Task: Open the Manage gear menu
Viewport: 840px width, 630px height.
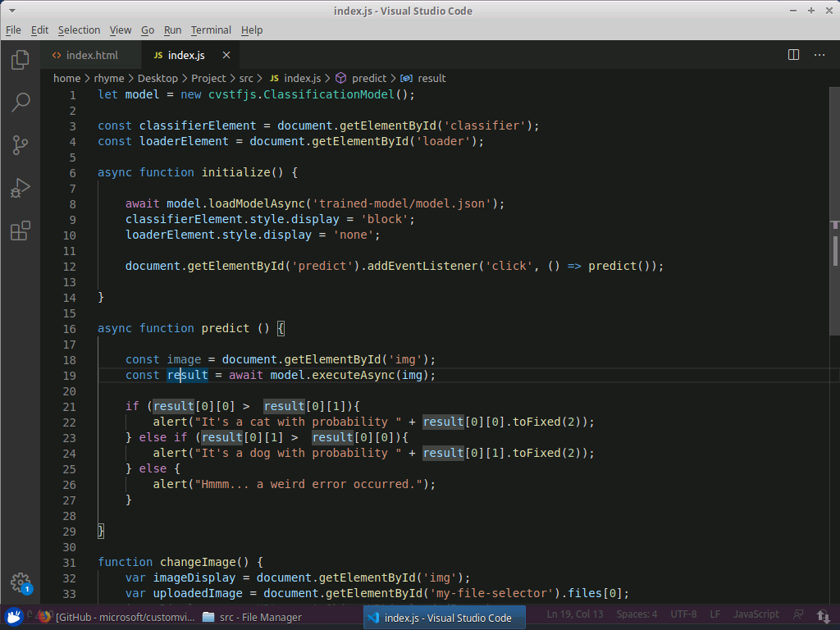Action: (21, 582)
